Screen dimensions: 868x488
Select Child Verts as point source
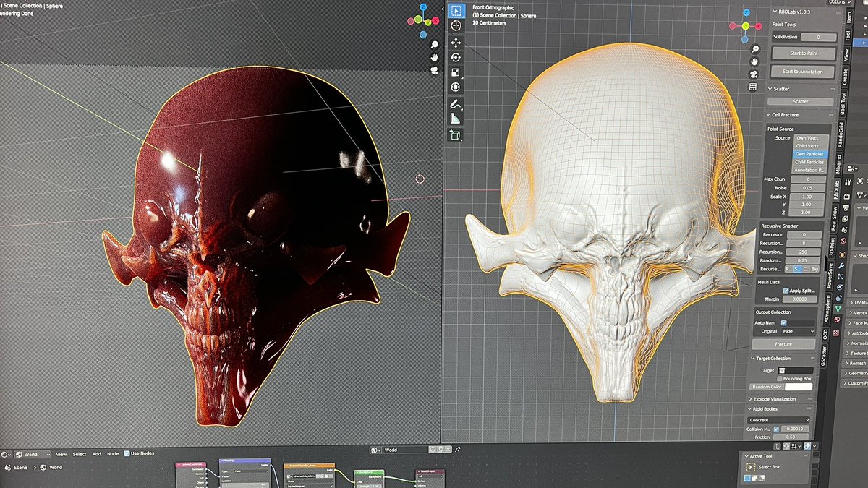coord(809,146)
